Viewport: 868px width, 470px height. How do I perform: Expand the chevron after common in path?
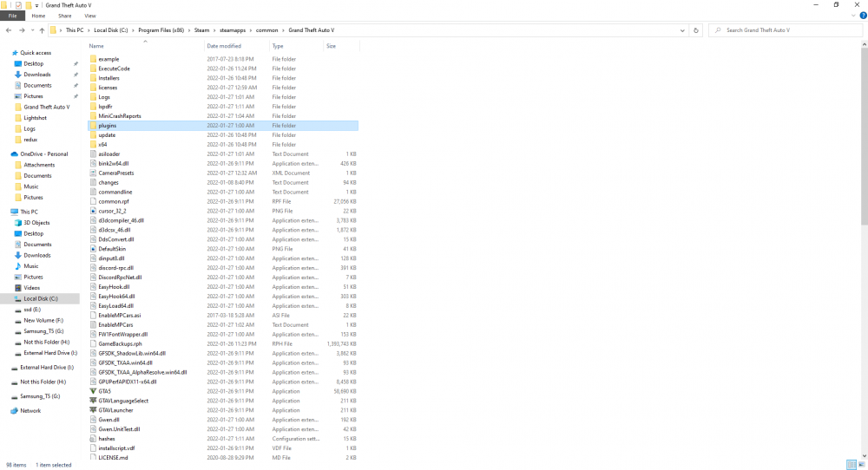click(x=284, y=30)
